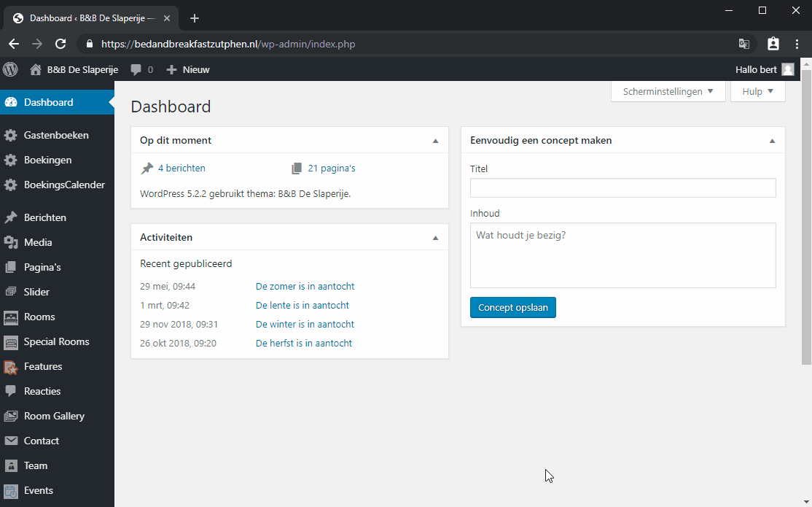
Task: Open the 21 pagina's link
Action: 332,168
